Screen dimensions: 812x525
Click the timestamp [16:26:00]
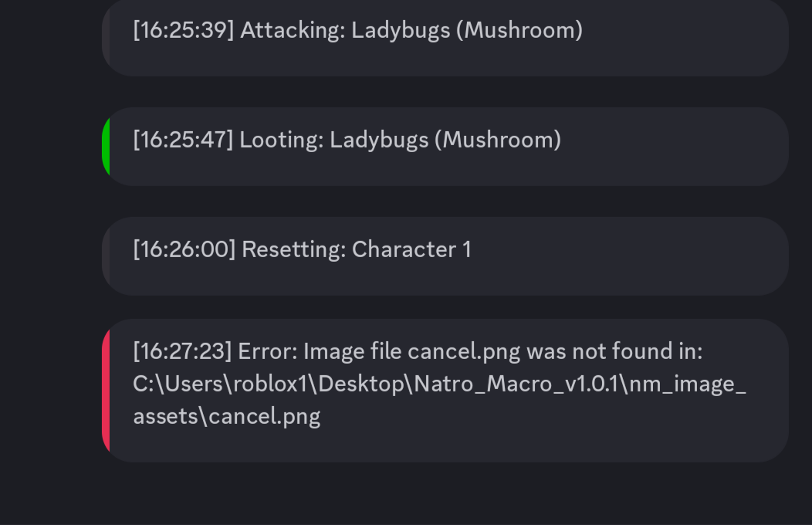point(183,249)
